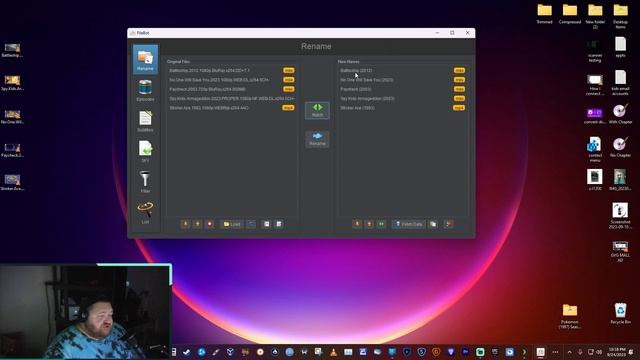Image resolution: width=640 pixels, height=360 pixels.
Task: Move selected original file down
Action: (185, 224)
